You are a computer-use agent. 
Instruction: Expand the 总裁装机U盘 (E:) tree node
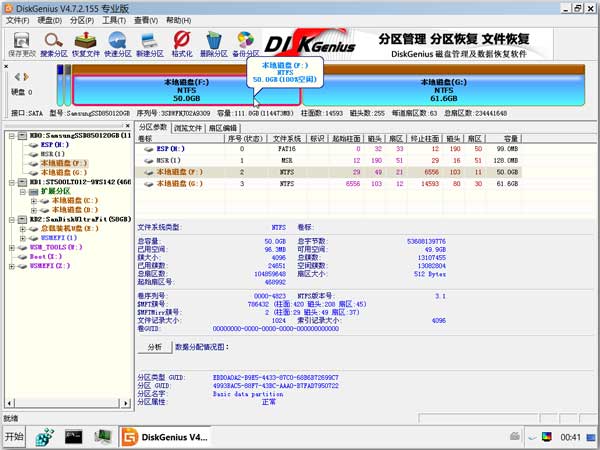(x=23, y=229)
